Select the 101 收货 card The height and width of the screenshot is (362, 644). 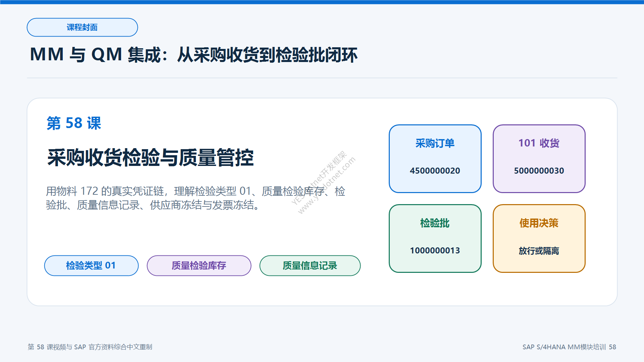pyautogui.click(x=539, y=159)
